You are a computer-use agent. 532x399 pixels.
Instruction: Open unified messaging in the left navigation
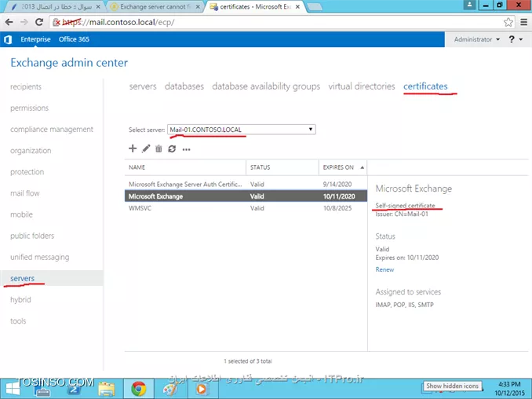[40, 257]
